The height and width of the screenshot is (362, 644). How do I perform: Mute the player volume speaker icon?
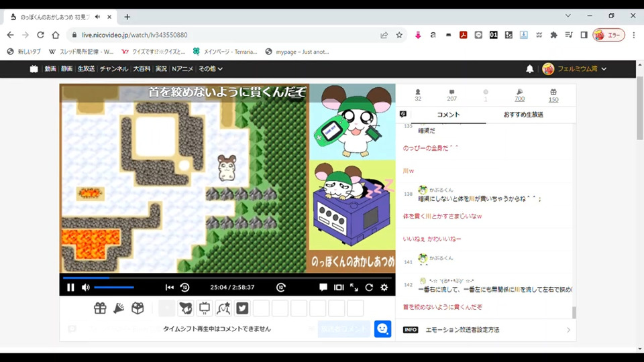coord(85,288)
